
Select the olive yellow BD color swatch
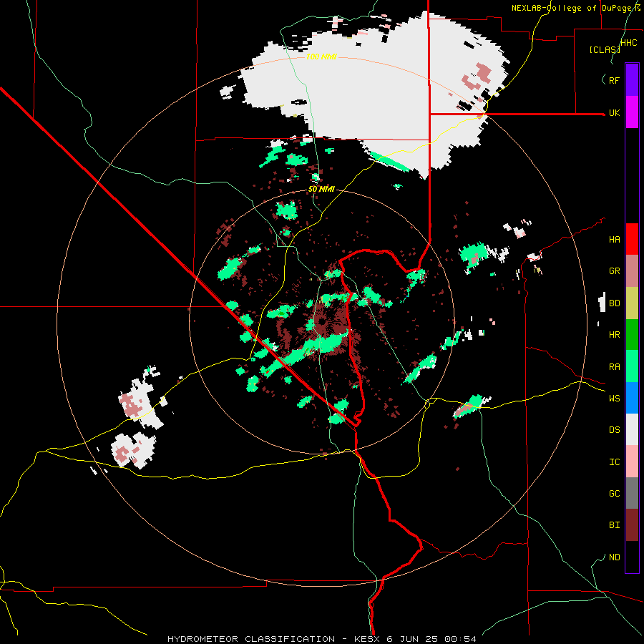632,303
